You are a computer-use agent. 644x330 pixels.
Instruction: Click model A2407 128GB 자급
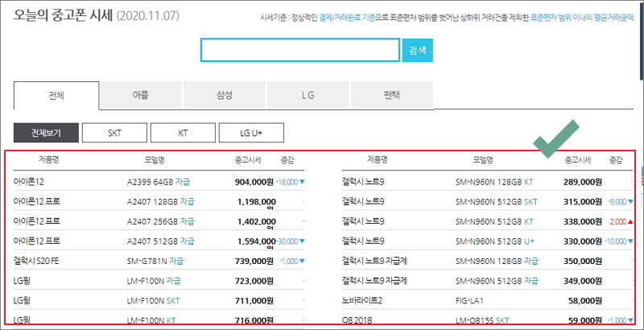coord(161,201)
